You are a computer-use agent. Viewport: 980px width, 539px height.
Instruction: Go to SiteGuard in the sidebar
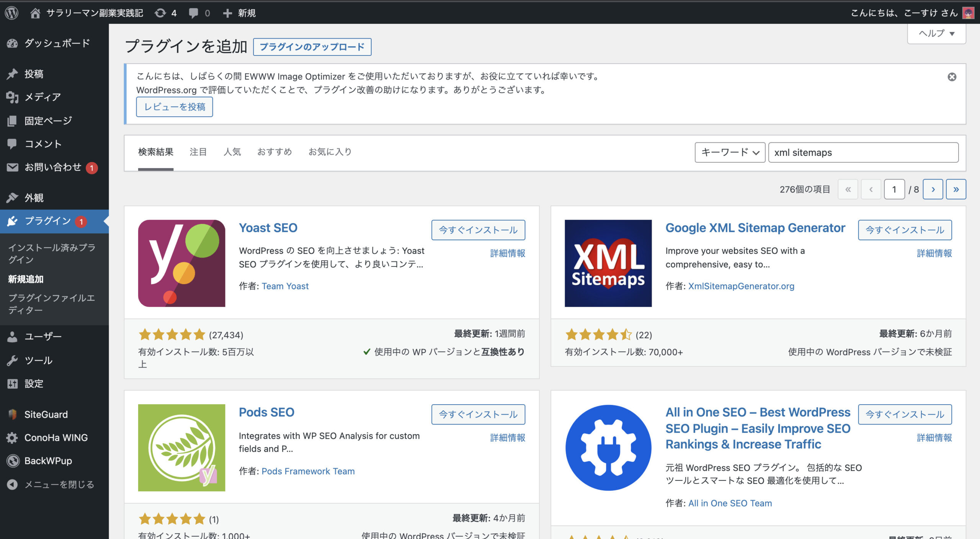46,414
